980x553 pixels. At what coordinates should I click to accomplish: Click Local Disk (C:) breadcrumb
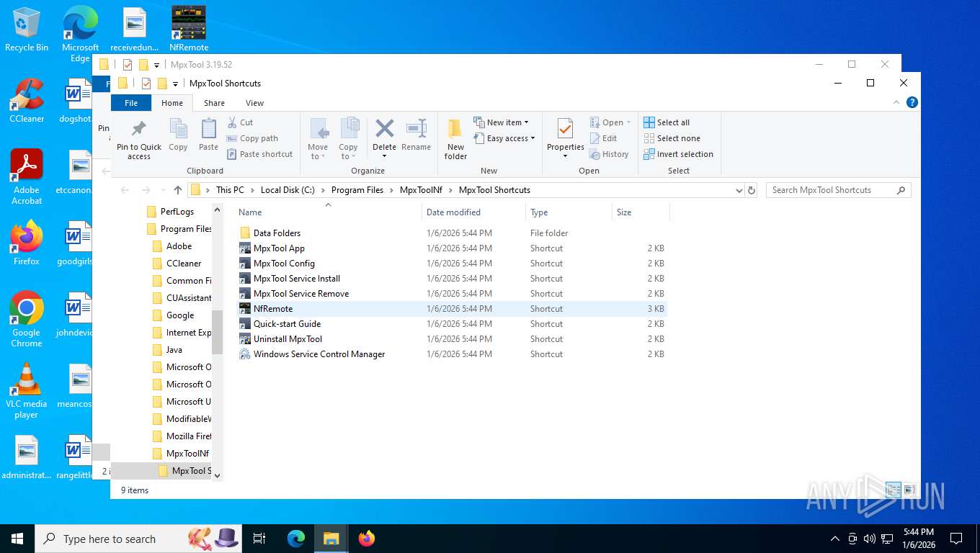click(x=288, y=190)
